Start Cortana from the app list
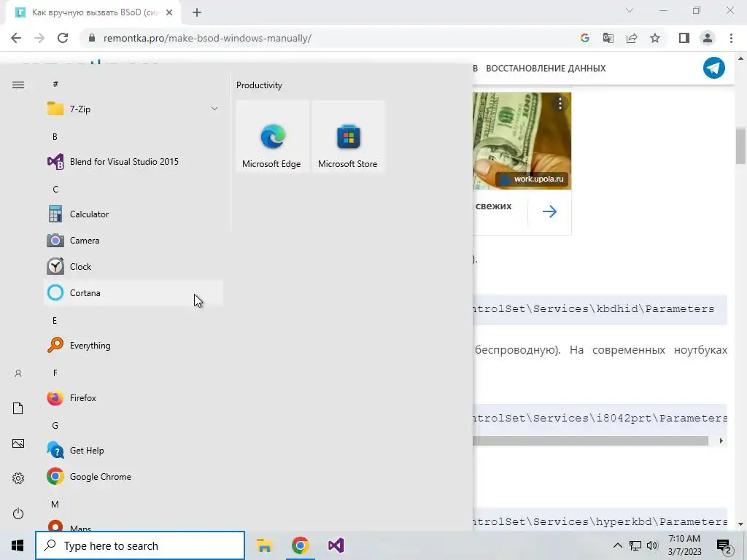 133,293
